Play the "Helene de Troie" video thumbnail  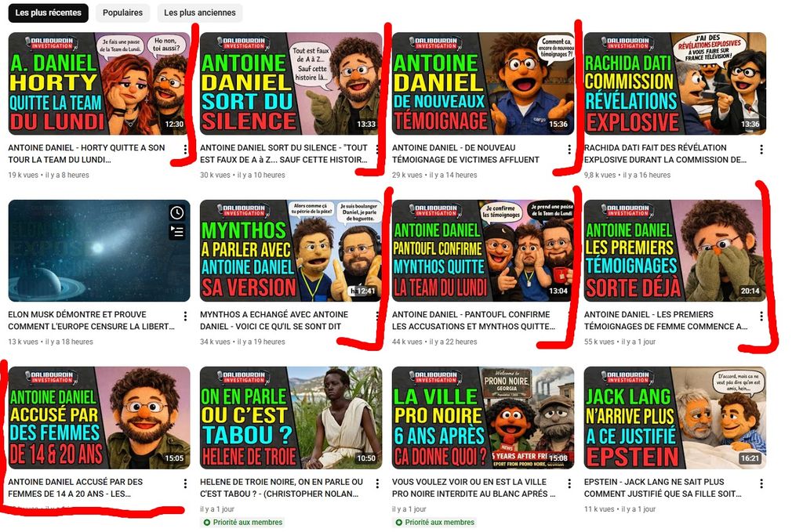click(x=291, y=418)
